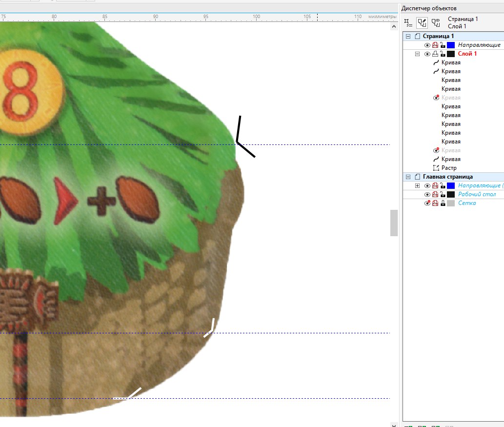Lock the Направляющие layer under Страница 1

(443, 45)
